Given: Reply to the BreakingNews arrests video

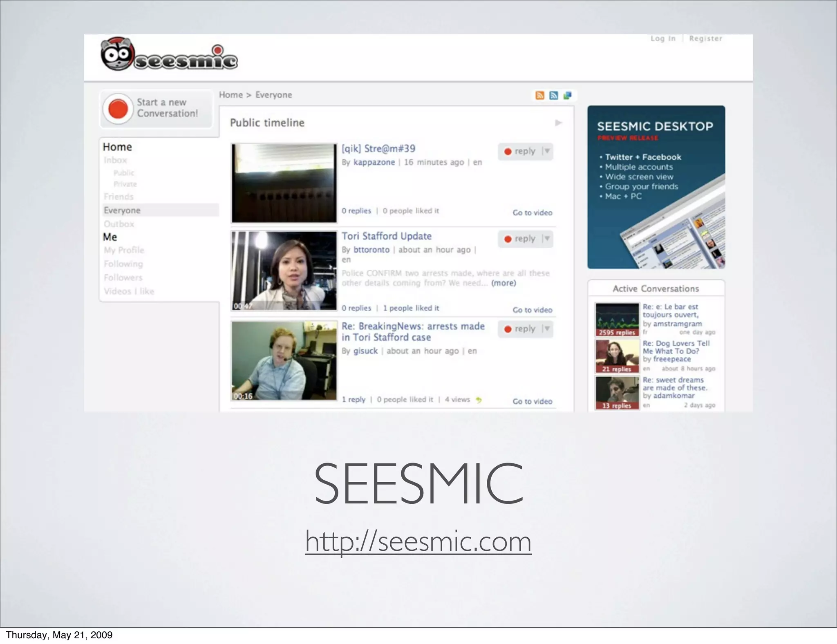Looking at the screenshot, I should tap(520, 329).
